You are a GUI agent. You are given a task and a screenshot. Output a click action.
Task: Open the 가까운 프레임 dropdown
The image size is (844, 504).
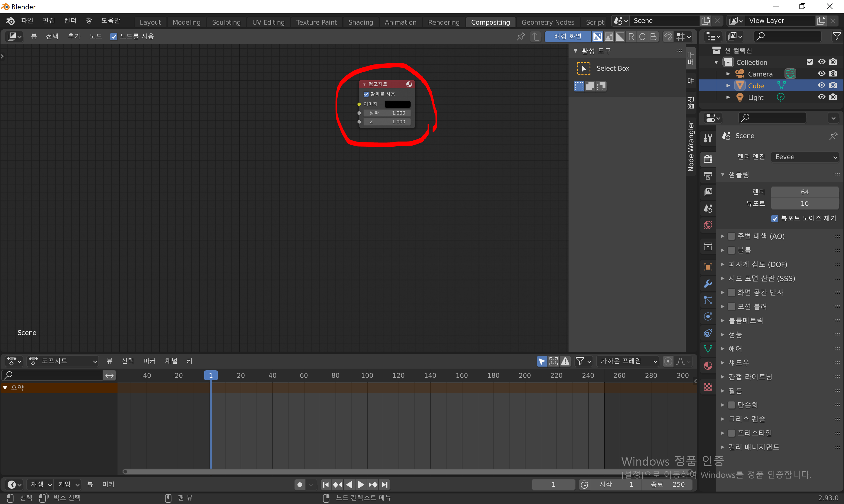pyautogui.click(x=628, y=361)
